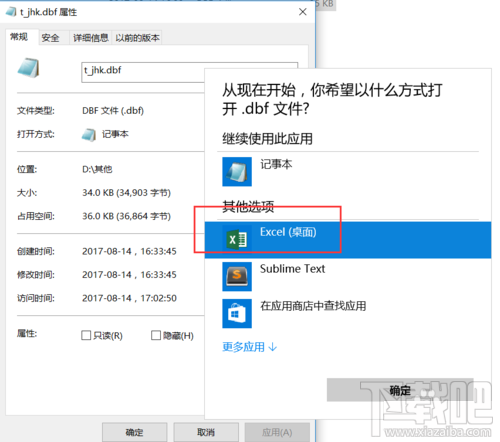This screenshot has height=442, width=500.
Task: Click the 36.0 KB (36,864 字节) value
Action: coord(126,216)
